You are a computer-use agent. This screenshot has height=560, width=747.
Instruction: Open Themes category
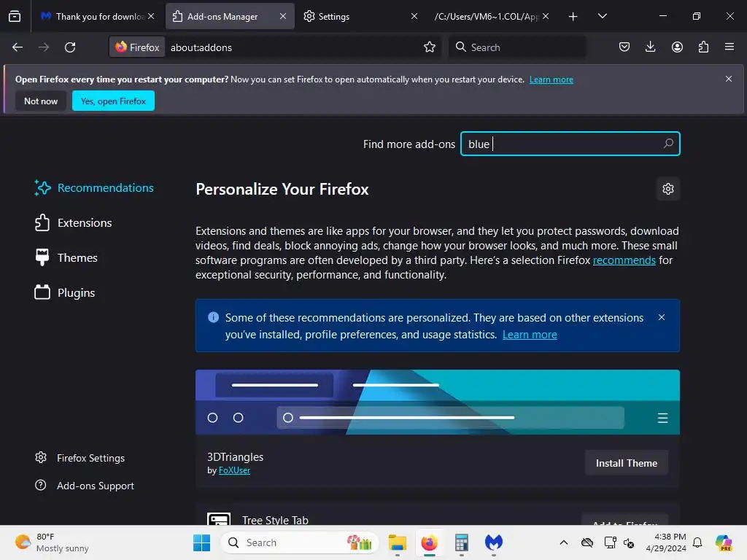point(66,257)
